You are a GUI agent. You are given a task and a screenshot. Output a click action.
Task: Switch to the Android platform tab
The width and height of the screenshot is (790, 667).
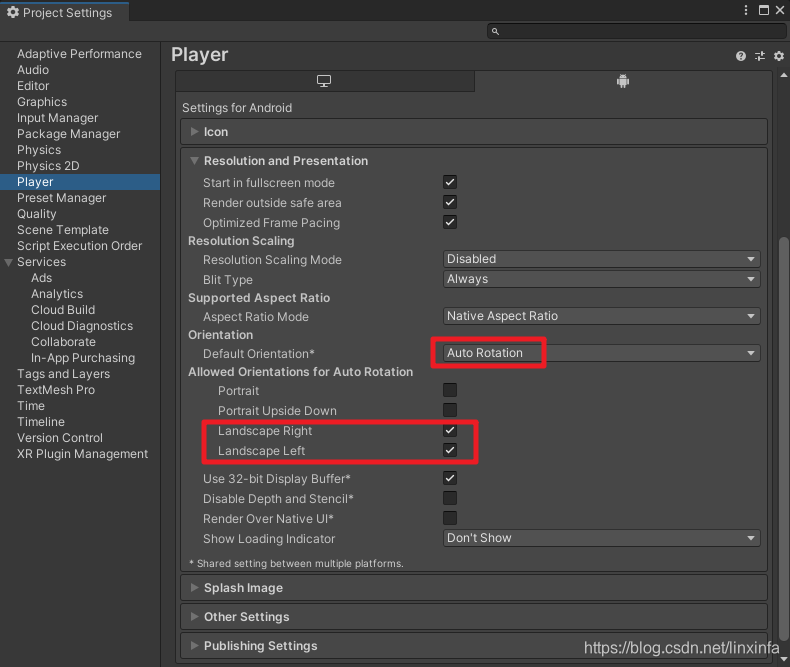tap(623, 81)
